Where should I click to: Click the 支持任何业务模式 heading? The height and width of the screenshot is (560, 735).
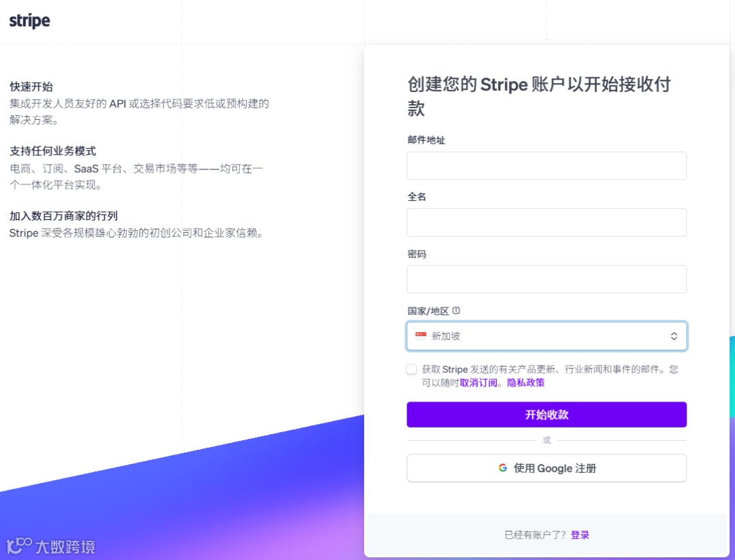coord(53,151)
